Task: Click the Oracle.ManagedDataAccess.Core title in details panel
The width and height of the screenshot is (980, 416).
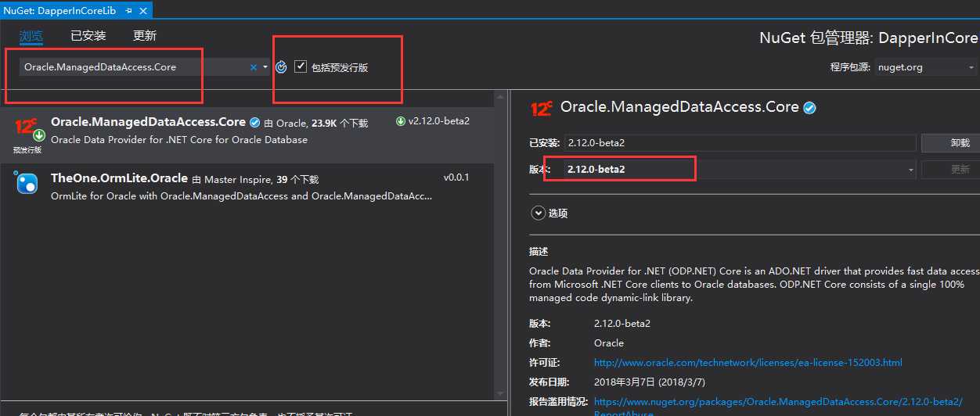Action: [x=679, y=107]
